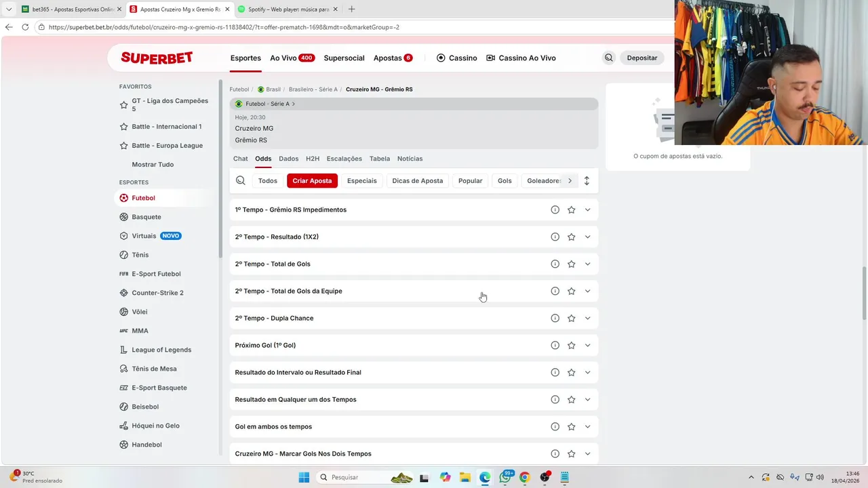868x488 pixels.
Task: Show info for Gol em ambos os tempos
Action: pyautogui.click(x=555, y=426)
